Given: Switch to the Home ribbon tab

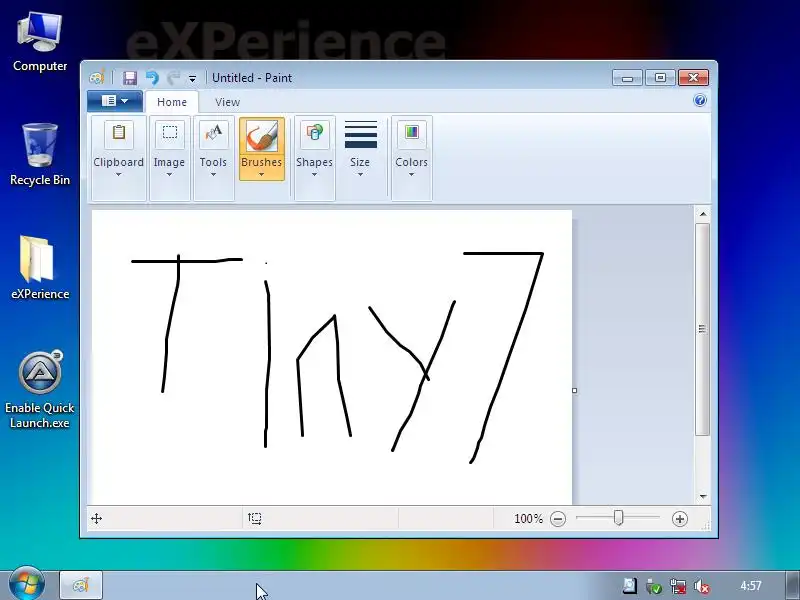Looking at the screenshot, I should click(172, 102).
